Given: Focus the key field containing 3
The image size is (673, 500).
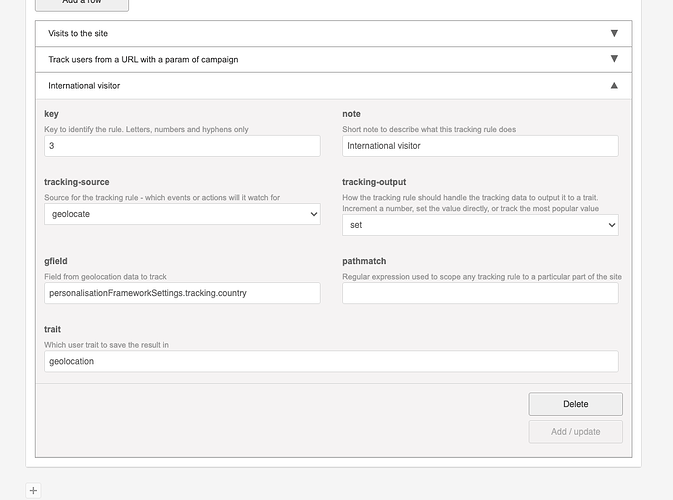Looking at the screenshot, I should tap(182, 146).
